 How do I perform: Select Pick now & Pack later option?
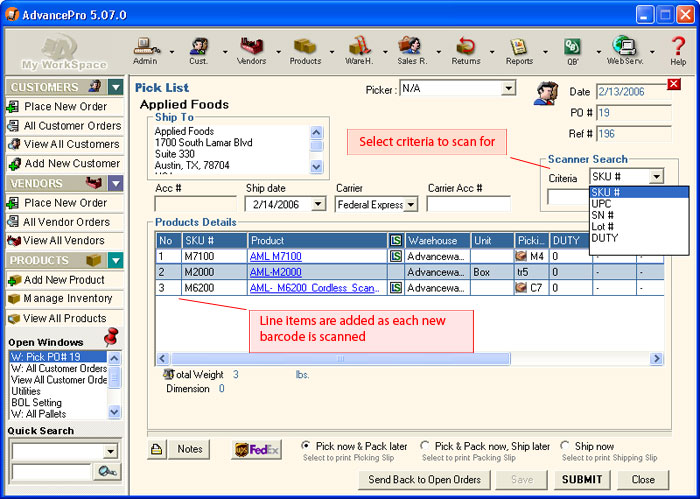coord(306,445)
